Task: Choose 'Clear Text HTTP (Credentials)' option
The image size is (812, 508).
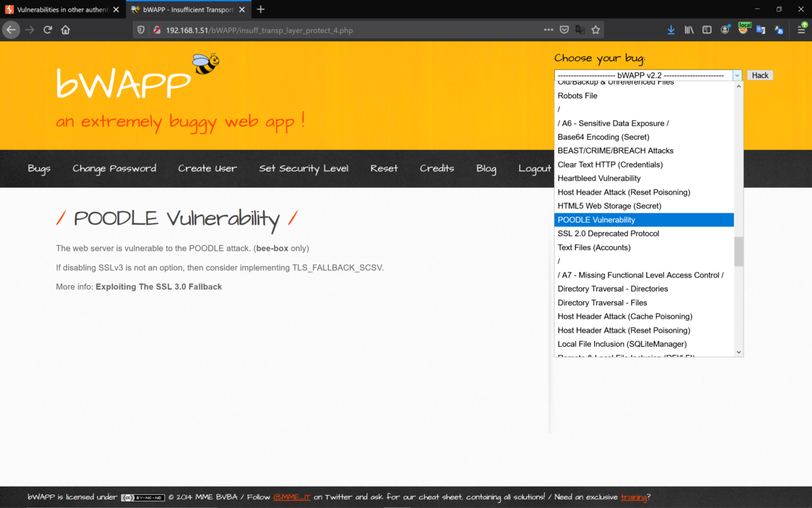Action: pos(644,165)
